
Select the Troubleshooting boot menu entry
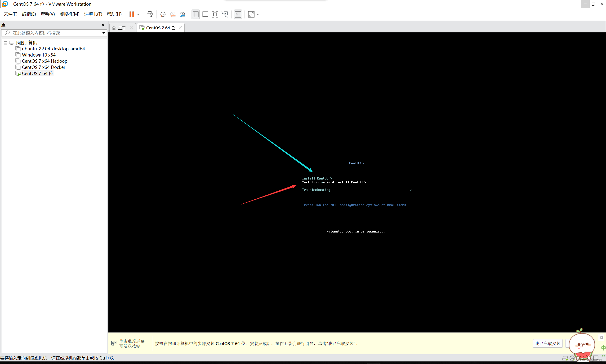(316, 190)
